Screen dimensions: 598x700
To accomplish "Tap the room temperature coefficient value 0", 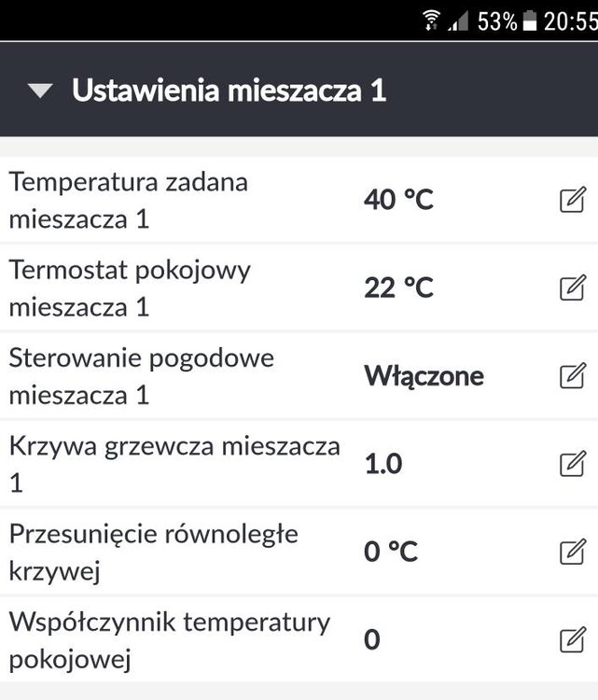I will 372,640.
